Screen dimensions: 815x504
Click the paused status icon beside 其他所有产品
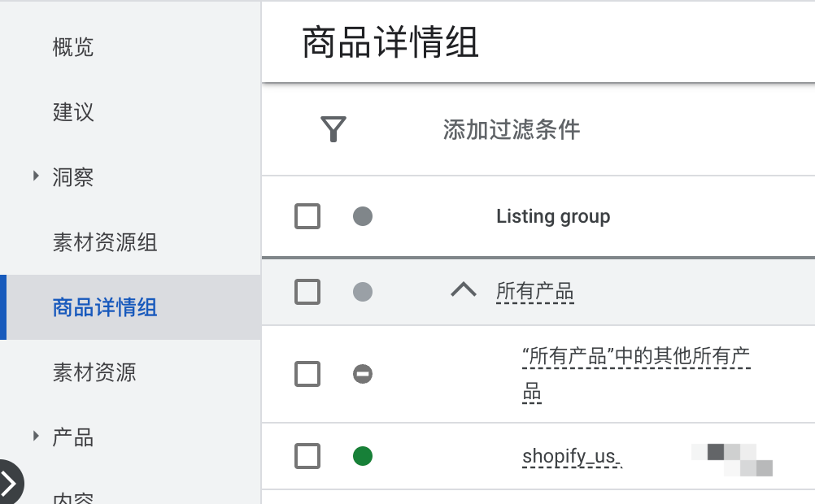coord(363,374)
